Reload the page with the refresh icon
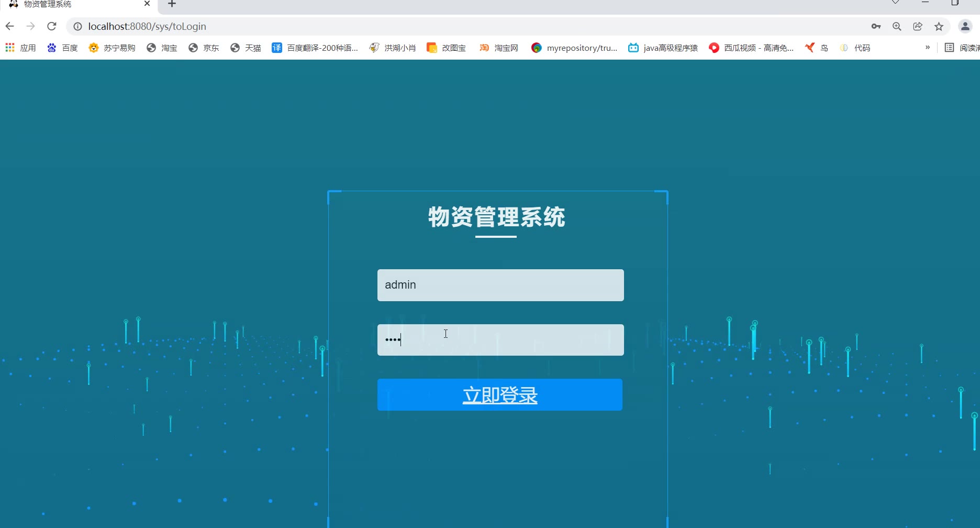980x528 pixels. click(51, 26)
